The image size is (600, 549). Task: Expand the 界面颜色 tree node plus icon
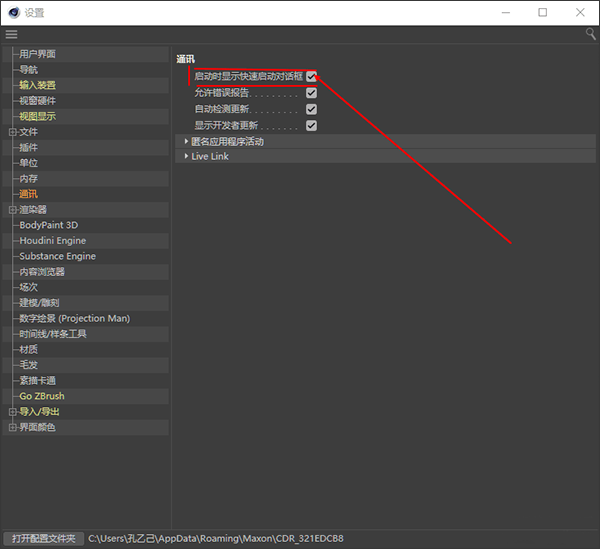coord(12,427)
